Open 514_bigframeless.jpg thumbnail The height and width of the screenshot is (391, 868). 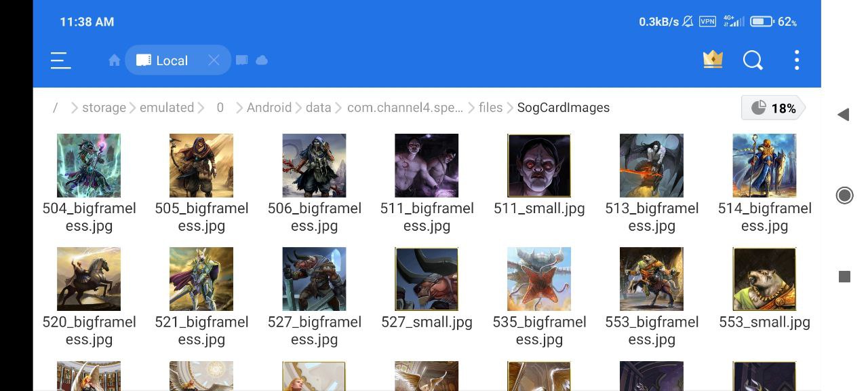click(764, 166)
